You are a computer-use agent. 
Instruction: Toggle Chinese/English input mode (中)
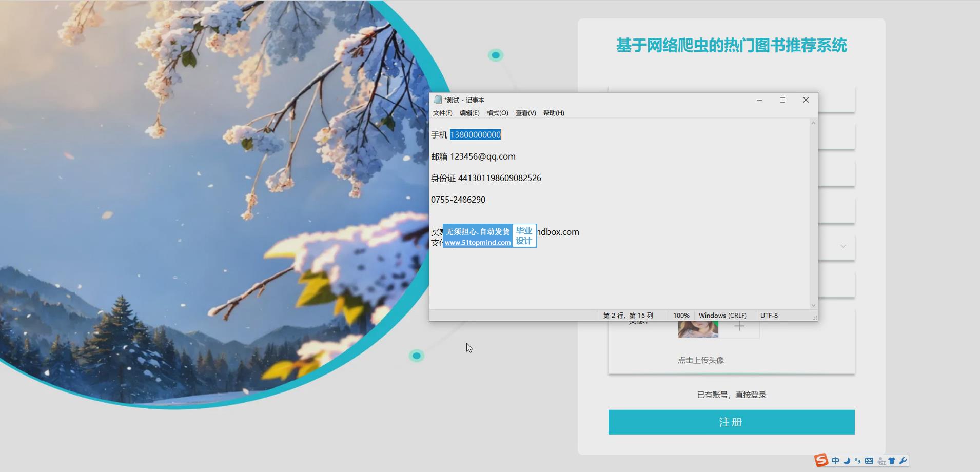[x=835, y=461]
